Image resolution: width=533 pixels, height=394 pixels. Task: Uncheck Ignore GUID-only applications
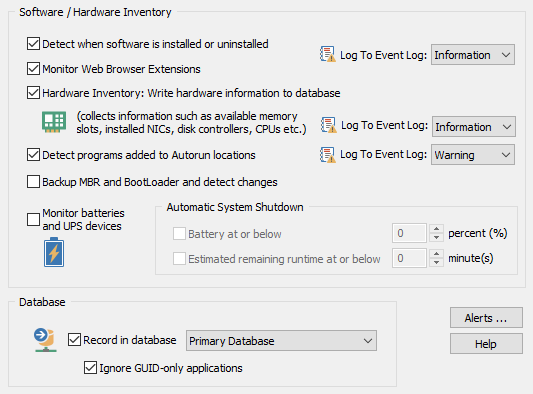click(90, 368)
